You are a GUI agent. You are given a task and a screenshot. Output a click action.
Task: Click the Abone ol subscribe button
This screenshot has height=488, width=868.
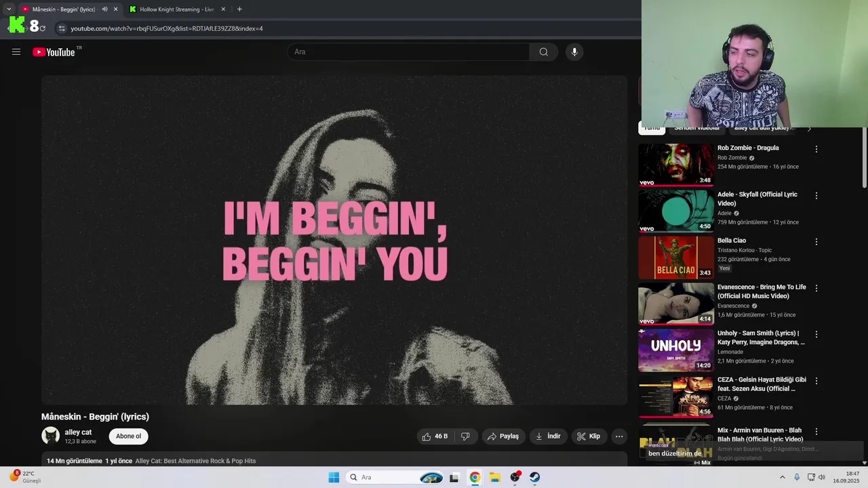pyautogui.click(x=128, y=436)
